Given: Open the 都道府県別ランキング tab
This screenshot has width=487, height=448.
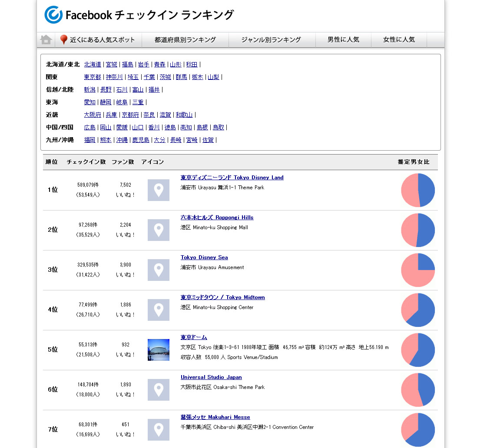Looking at the screenshot, I should (185, 40).
